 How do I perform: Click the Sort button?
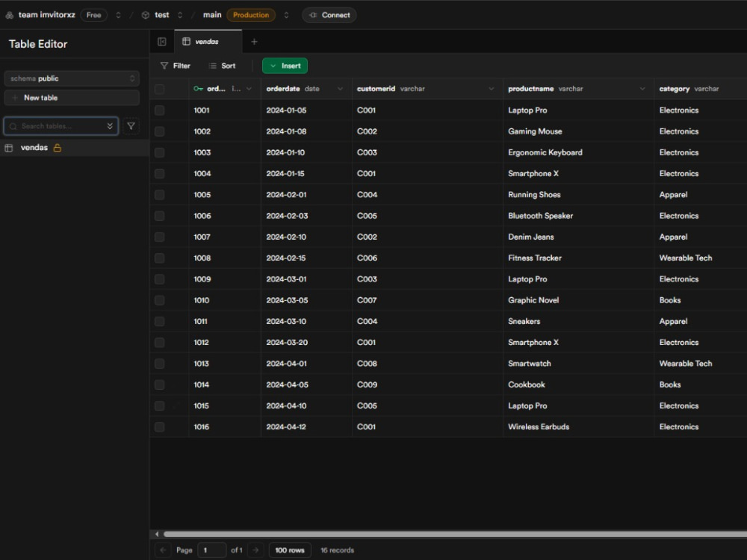click(x=222, y=66)
